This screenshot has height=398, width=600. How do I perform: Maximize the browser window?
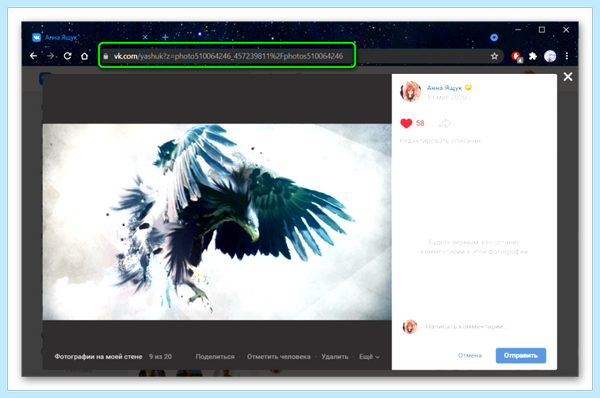pyautogui.click(x=542, y=29)
